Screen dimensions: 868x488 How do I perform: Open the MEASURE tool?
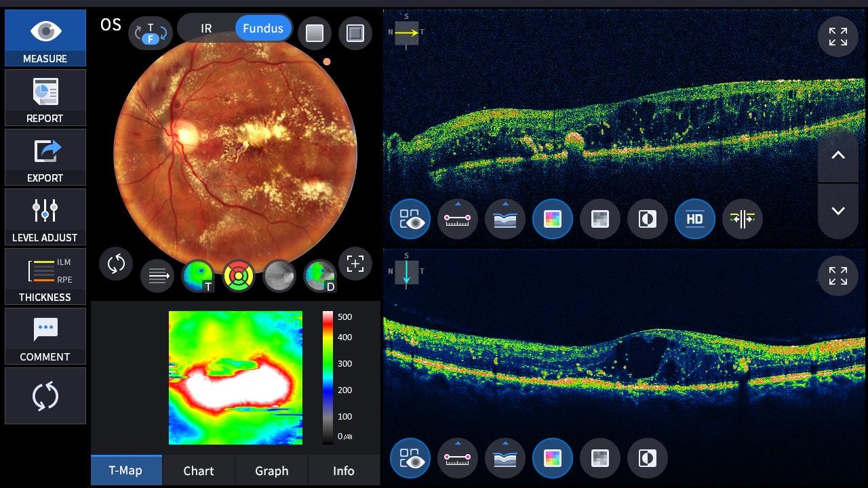(45, 38)
